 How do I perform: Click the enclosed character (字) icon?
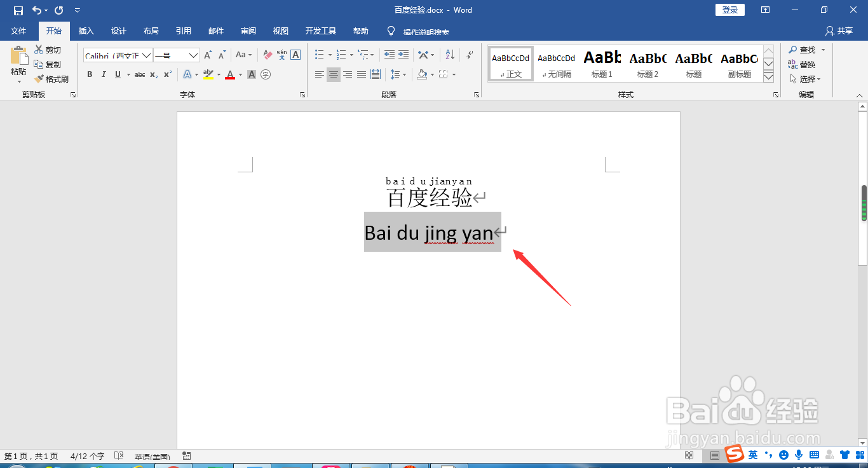click(266, 74)
